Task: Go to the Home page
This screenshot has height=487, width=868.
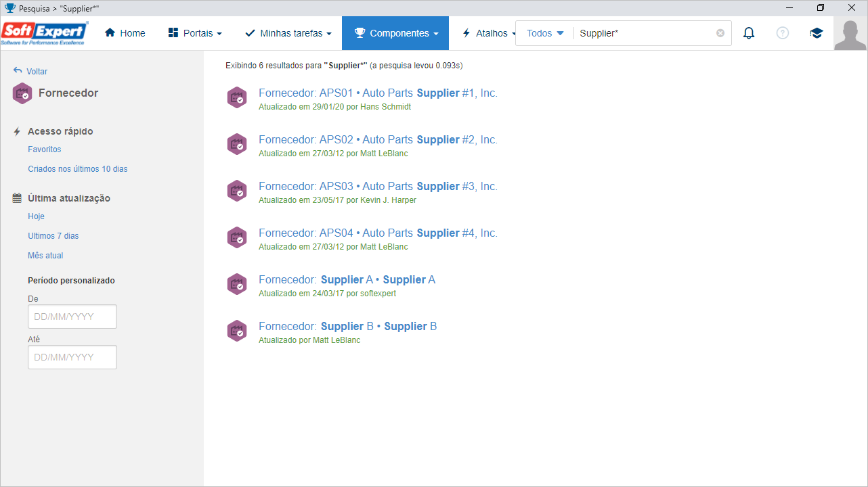Action: 125,33
